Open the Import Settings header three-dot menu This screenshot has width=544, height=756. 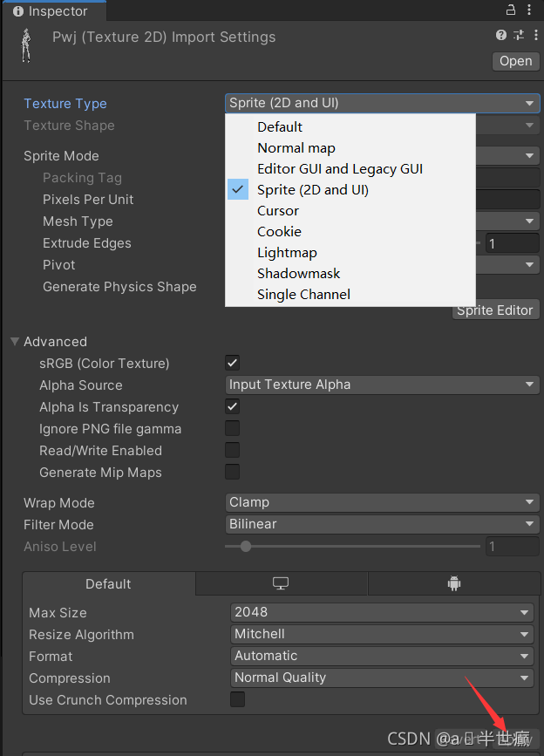(536, 35)
